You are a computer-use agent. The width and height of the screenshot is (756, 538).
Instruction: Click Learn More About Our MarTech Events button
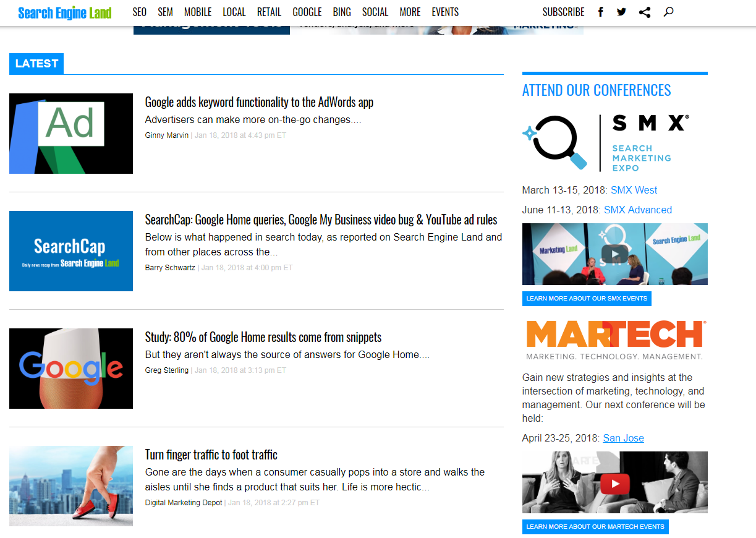(595, 527)
